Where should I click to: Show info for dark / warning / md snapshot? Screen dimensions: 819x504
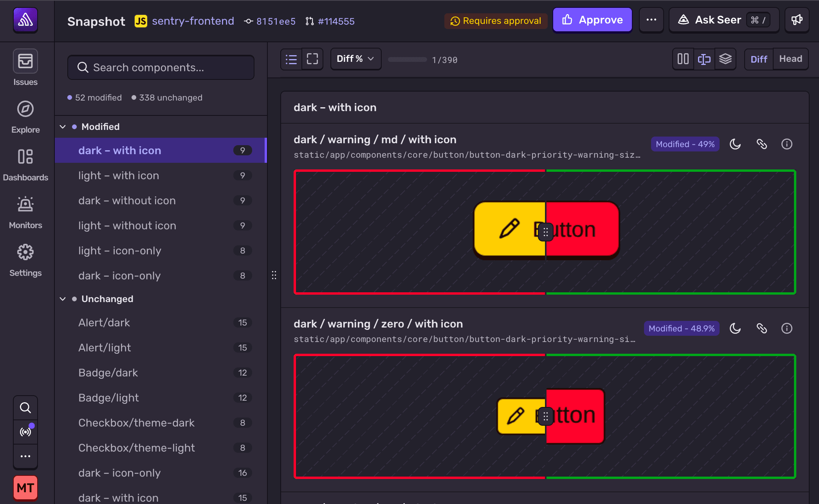[787, 144]
